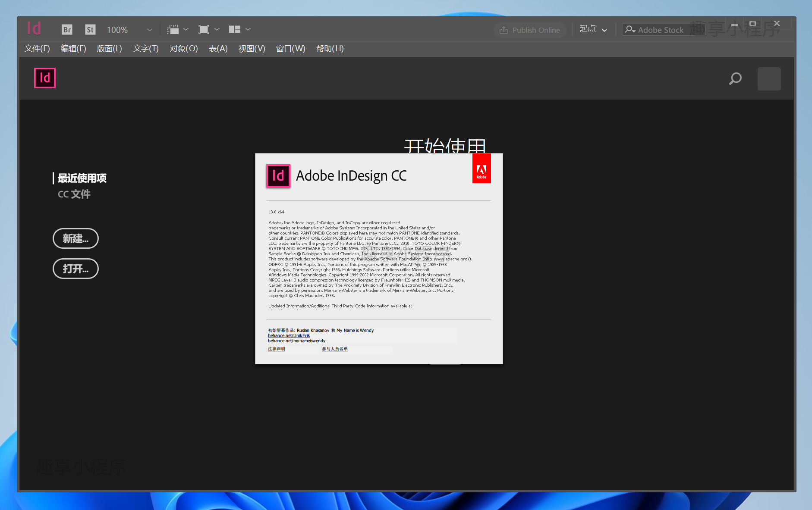Click the 新建... button

[x=76, y=238]
